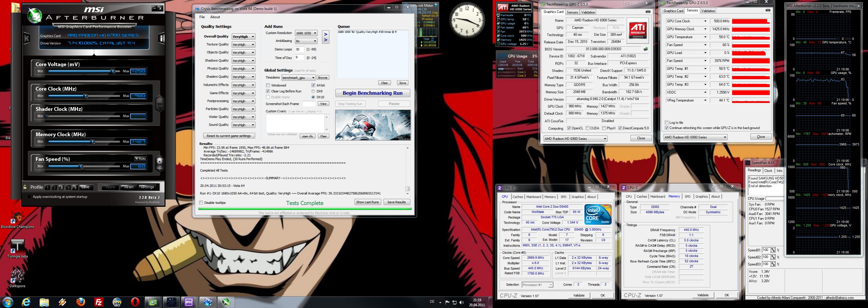Screen dimensions: 868x308
Task: Click the BIOS save chip icon in GPU-Z
Action: click(x=646, y=49)
